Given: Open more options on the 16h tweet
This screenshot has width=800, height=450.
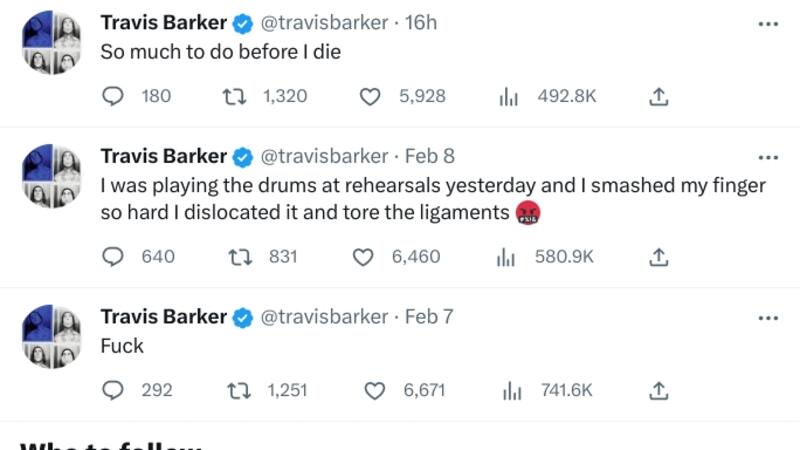Looking at the screenshot, I should click(x=767, y=23).
